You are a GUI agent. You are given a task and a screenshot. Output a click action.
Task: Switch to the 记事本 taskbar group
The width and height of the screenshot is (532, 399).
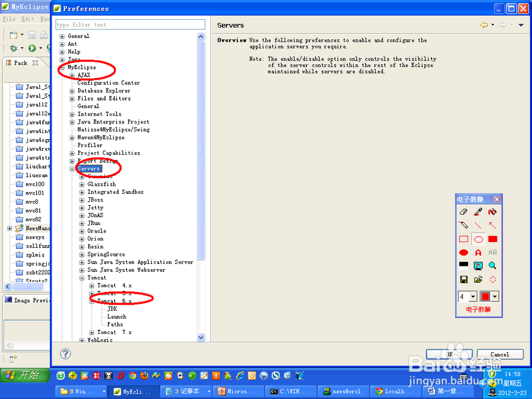pos(186,392)
